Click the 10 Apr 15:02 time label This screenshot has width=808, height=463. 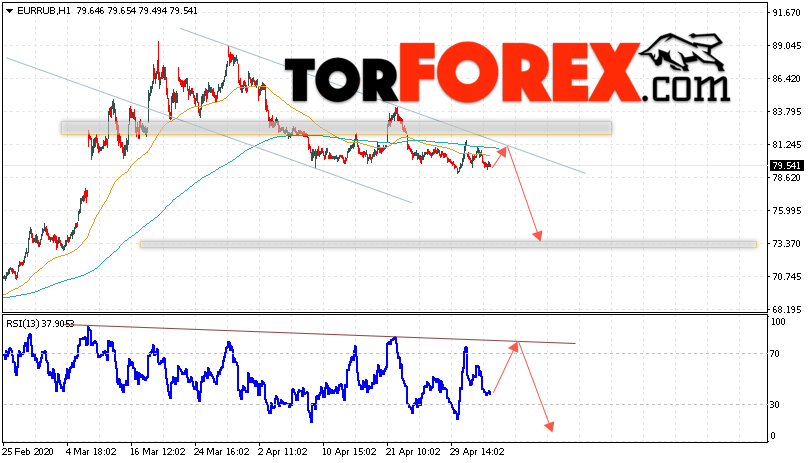coord(349,452)
